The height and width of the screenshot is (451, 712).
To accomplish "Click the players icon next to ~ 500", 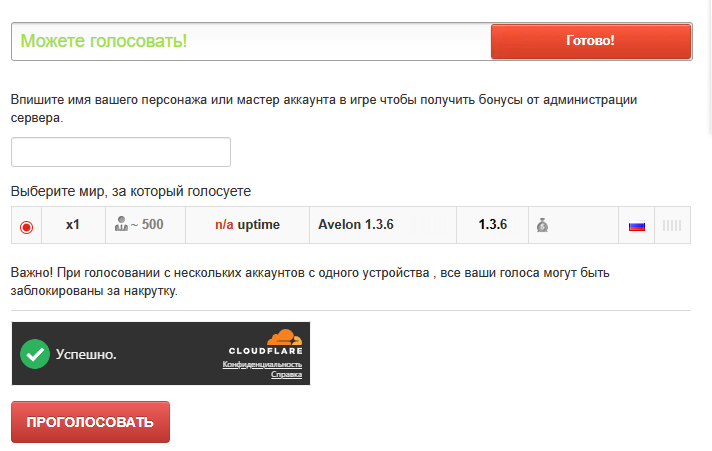I will [x=121, y=224].
